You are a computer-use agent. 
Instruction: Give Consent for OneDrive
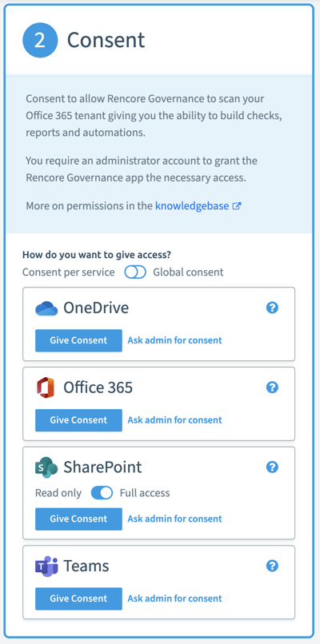tap(78, 340)
